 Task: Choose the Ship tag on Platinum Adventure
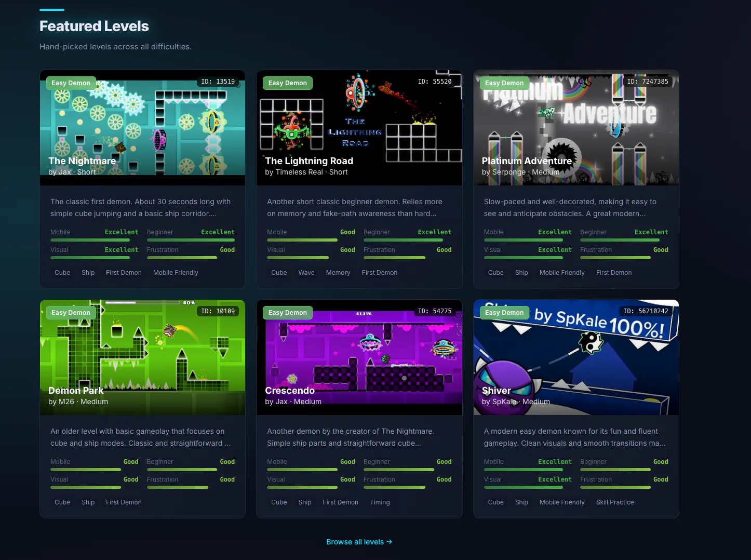click(521, 273)
